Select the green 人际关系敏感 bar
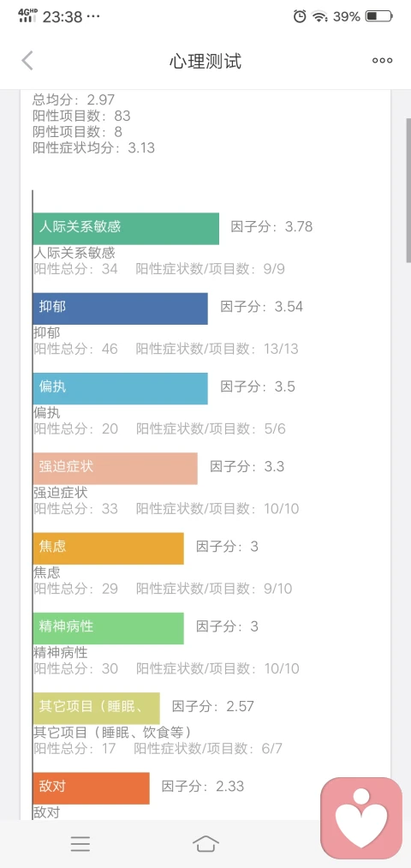 point(126,229)
